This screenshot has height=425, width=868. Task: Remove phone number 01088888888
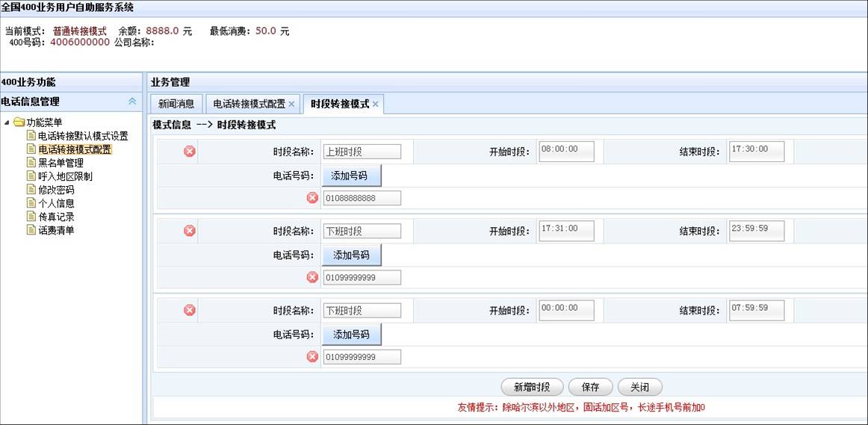click(x=312, y=198)
